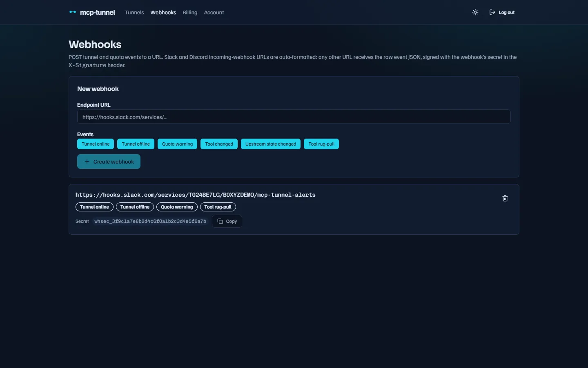Click the outlined Tunnel offline tag

pos(135,207)
